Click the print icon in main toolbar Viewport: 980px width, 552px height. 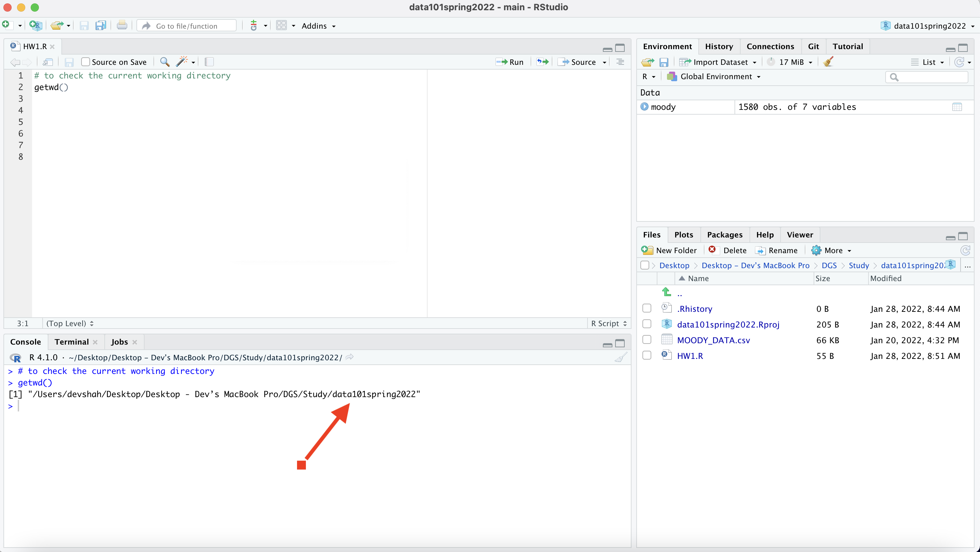[122, 26]
